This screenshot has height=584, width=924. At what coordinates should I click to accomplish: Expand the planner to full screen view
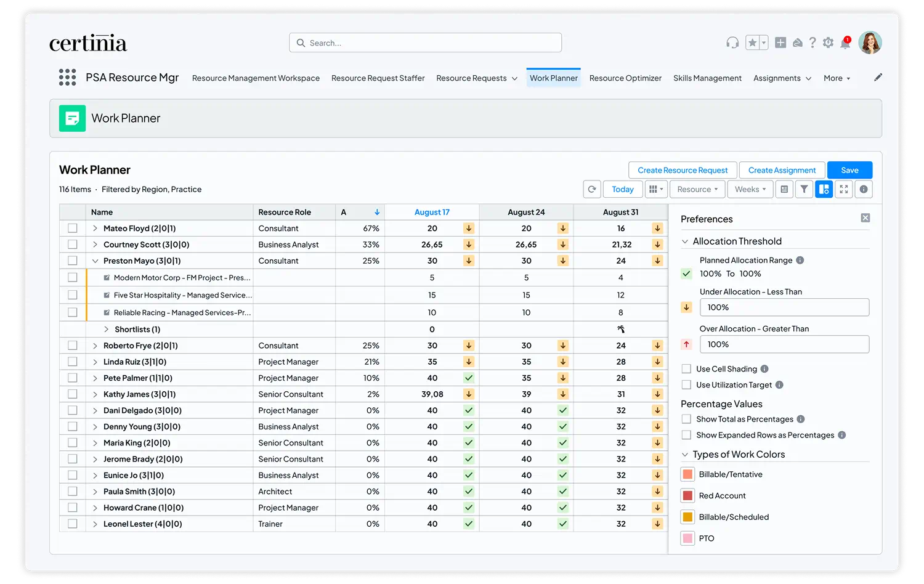(x=844, y=189)
